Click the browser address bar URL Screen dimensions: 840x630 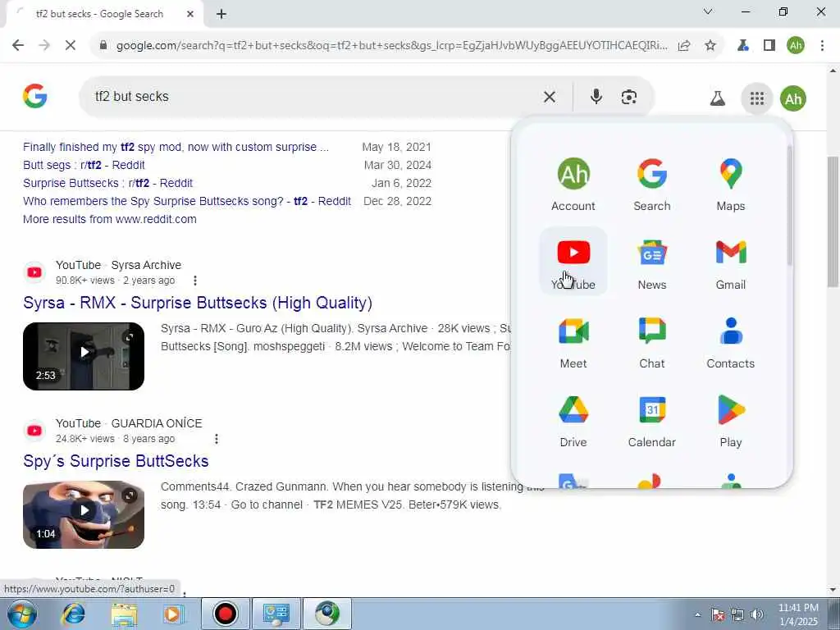coord(391,46)
